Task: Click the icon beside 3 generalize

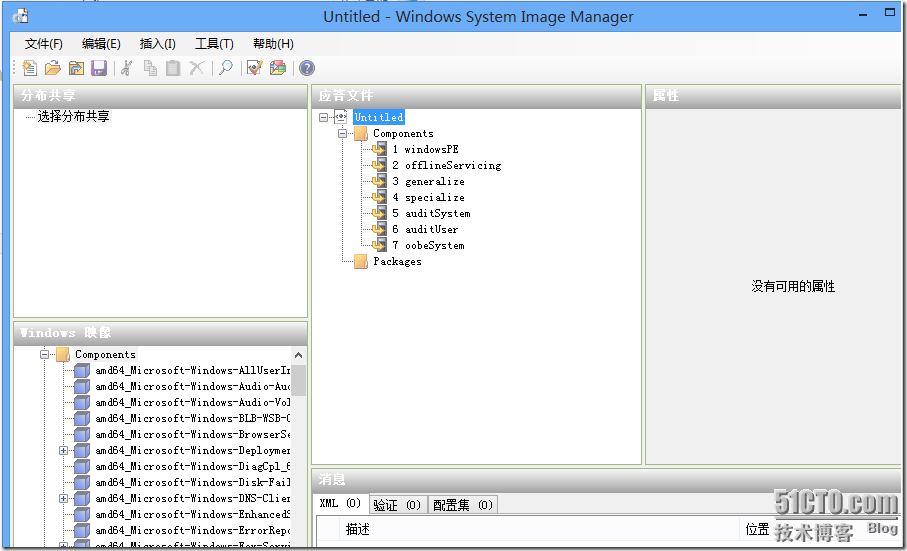Action: point(379,181)
